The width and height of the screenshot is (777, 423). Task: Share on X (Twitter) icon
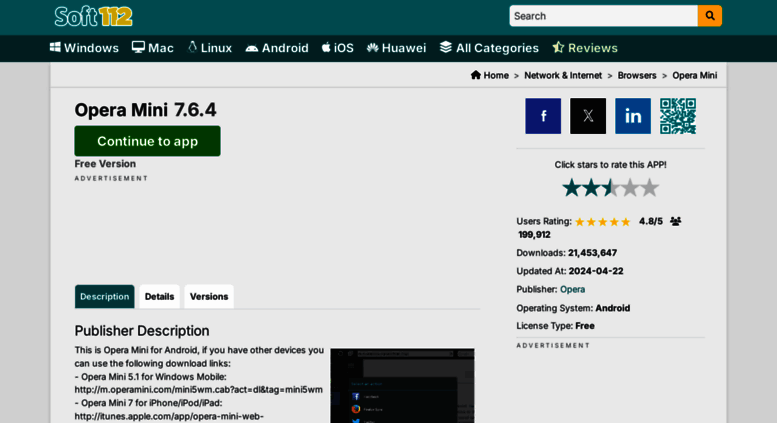point(588,116)
